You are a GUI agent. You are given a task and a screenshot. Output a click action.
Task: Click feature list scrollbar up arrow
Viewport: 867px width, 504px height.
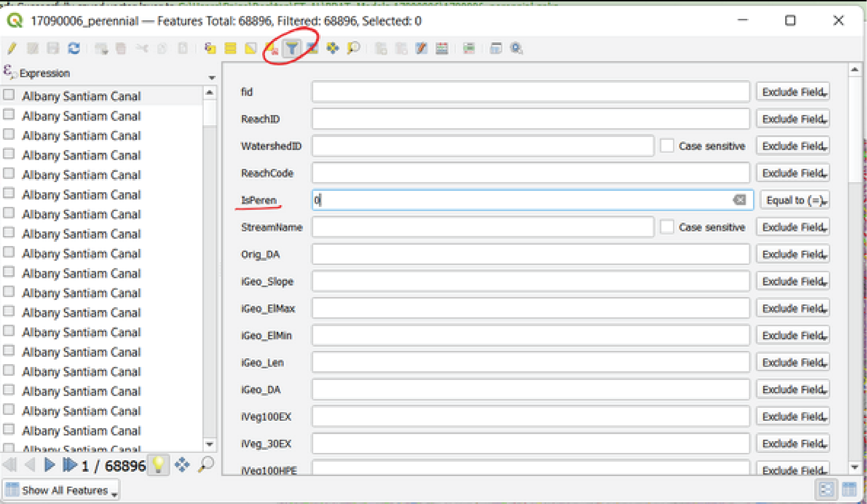pyautogui.click(x=209, y=93)
